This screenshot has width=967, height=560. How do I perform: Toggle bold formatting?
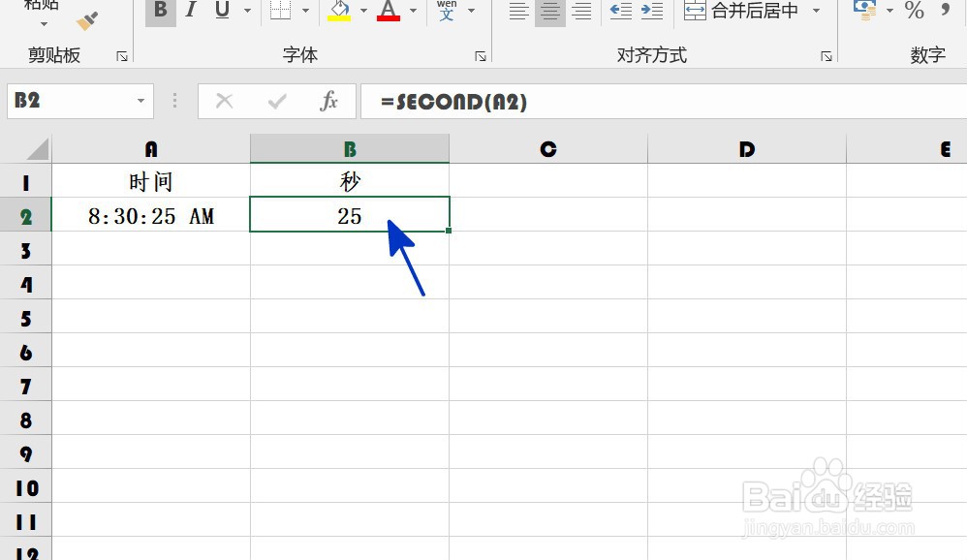coord(160,11)
